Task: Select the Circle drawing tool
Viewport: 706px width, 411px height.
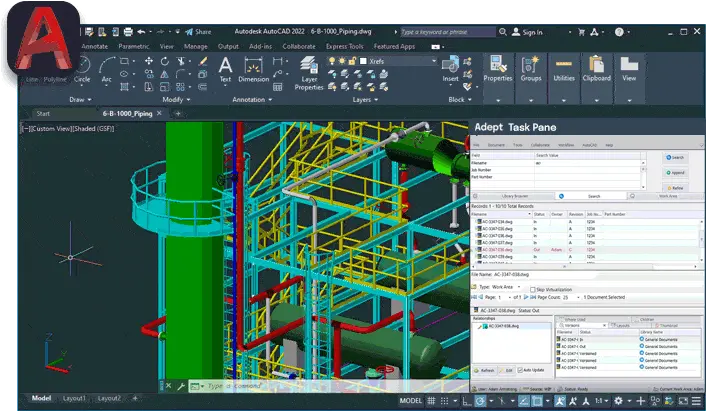Action: (x=82, y=70)
